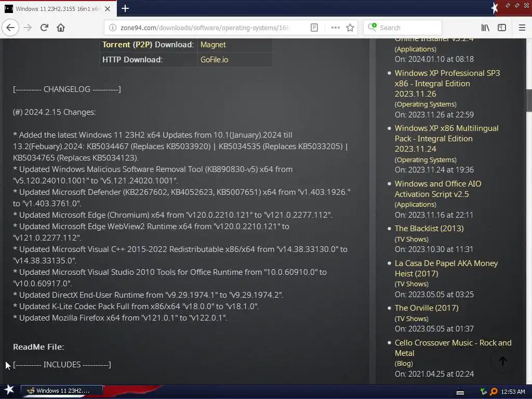This screenshot has width=532, height=399.
Task: Click the vertical scrollbar thumb
Action: (x=528, y=100)
